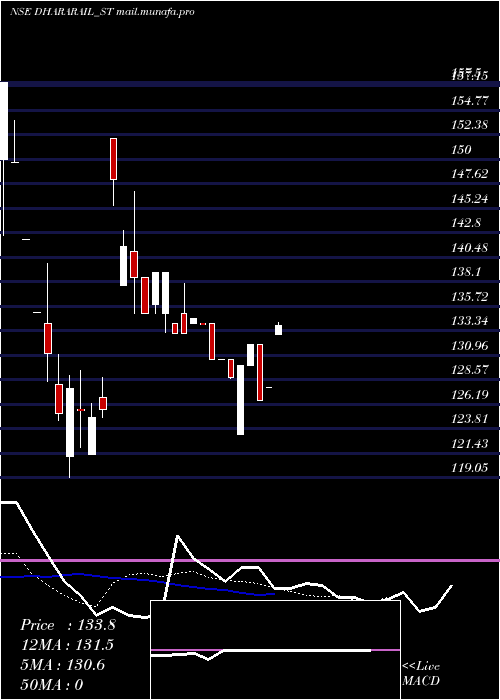The image size is (500, 700).
Task: Click the 12MA : 131.5 readout
Action: [67, 645]
